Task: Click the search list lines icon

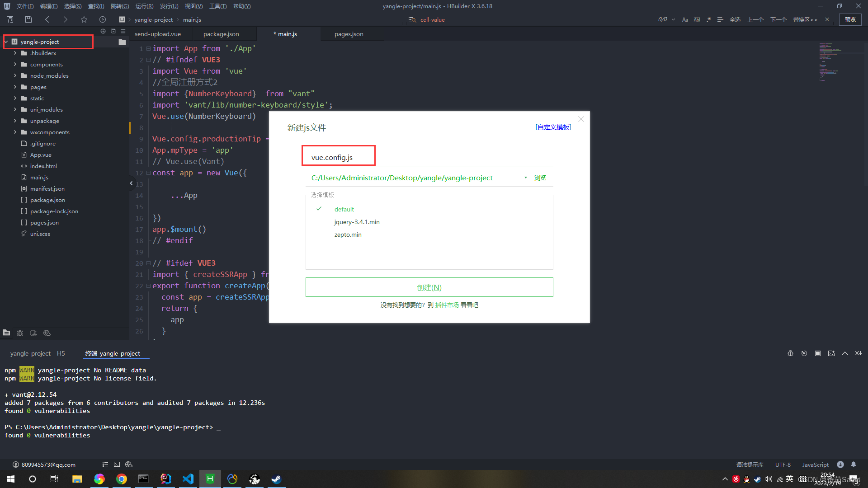Action: pyautogui.click(x=720, y=19)
